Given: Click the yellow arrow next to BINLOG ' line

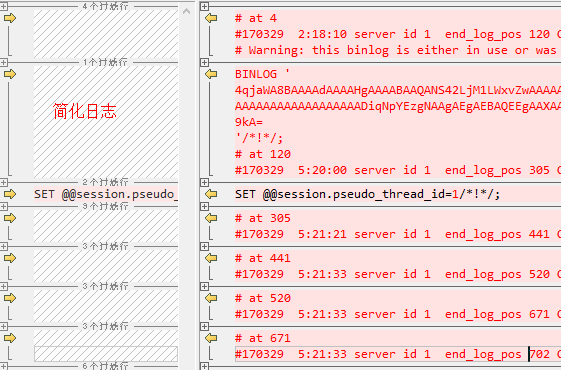Looking at the screenshot, I should tap(211, 74).
